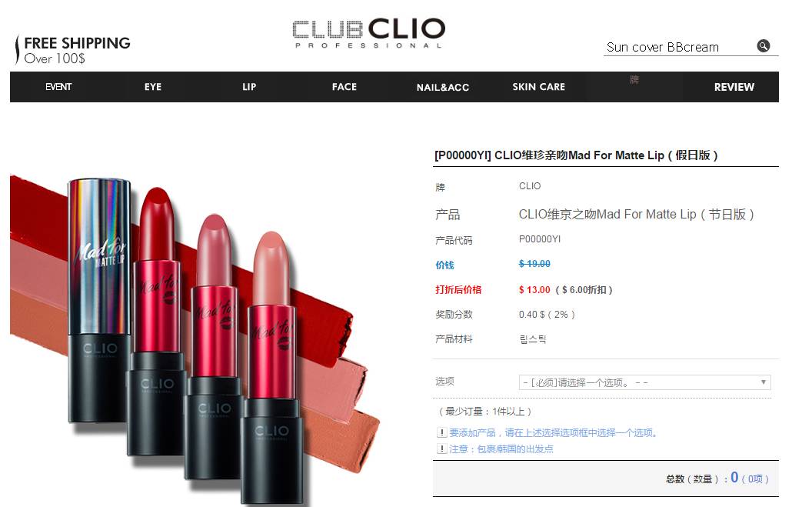Viewport: 812px width, 507px height.
Task: Click the dropdown arrow in option selector
Action: point(764,382)
